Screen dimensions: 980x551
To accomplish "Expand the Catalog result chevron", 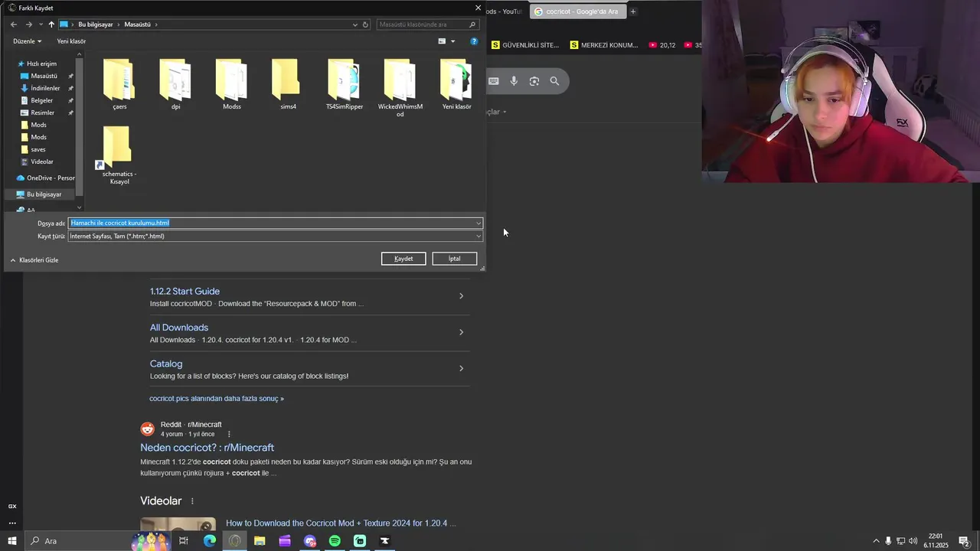I will point(461,368).
